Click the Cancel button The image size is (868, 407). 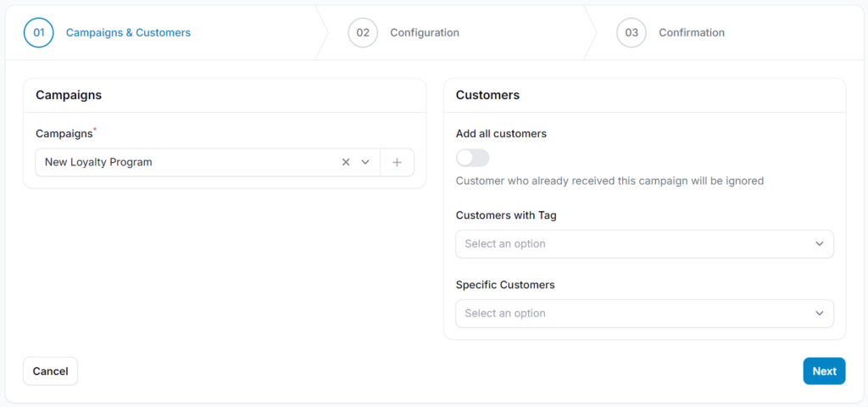[50, 371]
